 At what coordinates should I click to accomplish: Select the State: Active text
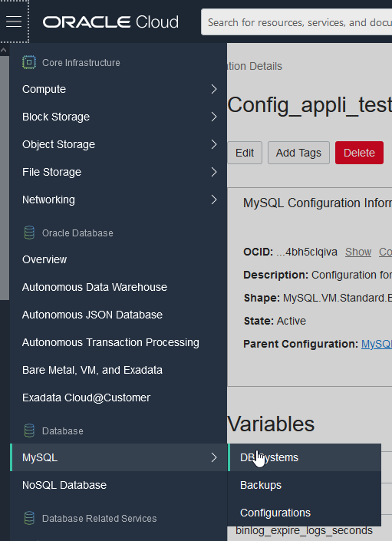point(275,321)
